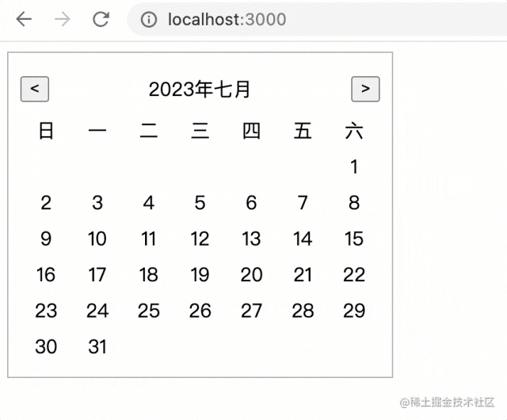Click date cell 27
The height and width of the screenshot is (420, 507).
pos(251,311)
